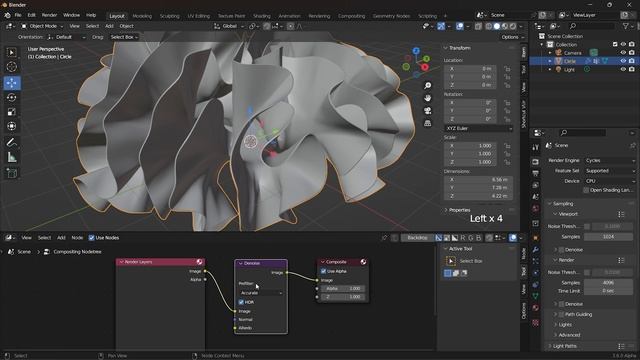
Task: Pick the Annotate tool
Action: (11, 142)
